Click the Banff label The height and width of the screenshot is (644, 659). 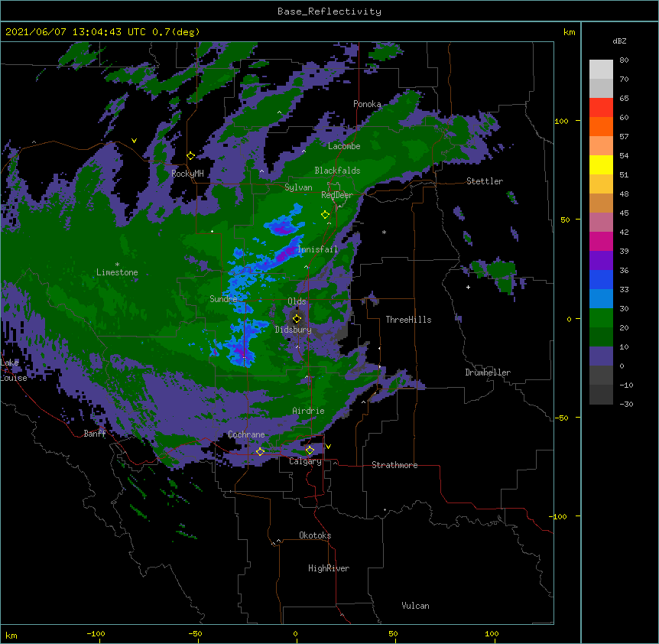click(95, 434)
